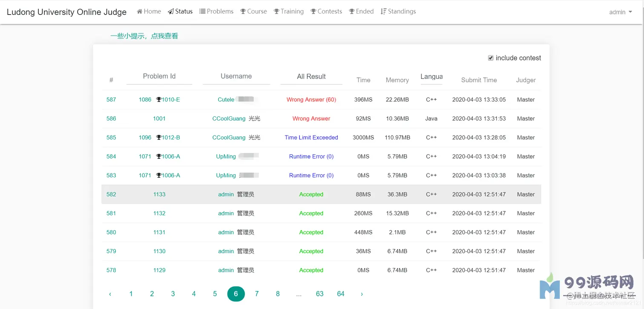644x309 pixels.
Task: Open submission 584
Action: [111, 156]
